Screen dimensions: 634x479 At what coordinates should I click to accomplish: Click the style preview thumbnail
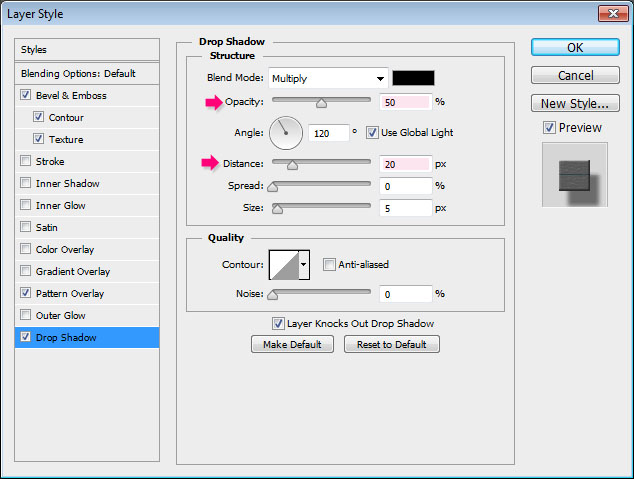tap(575, 175)
